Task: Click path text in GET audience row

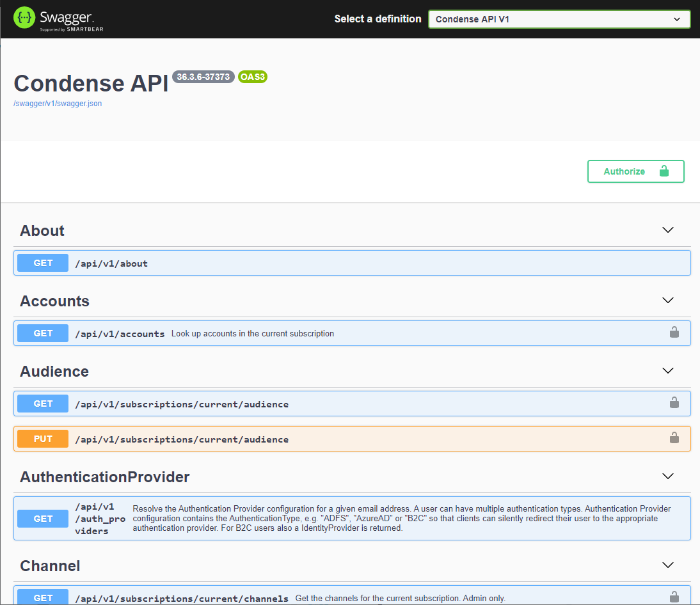Action: pos(182,404)
